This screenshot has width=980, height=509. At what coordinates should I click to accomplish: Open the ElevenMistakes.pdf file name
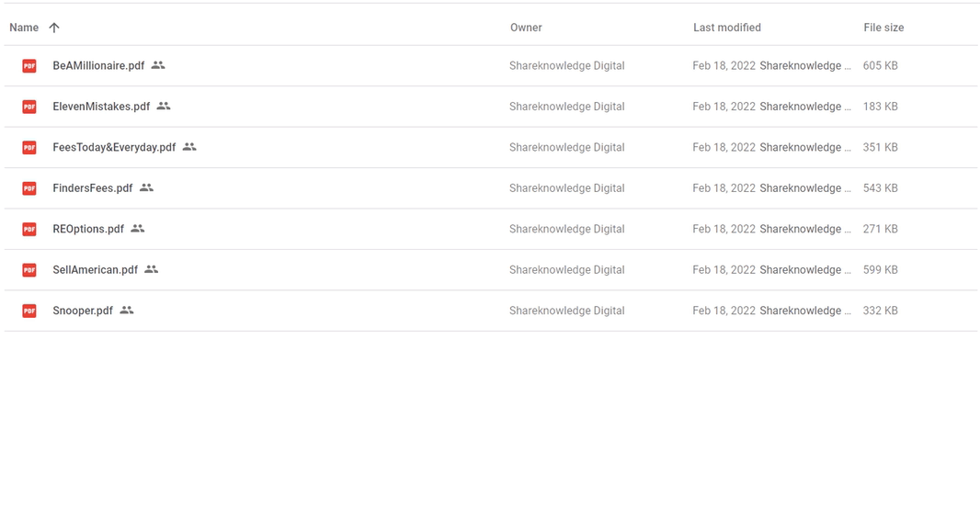tap(101, 107)
